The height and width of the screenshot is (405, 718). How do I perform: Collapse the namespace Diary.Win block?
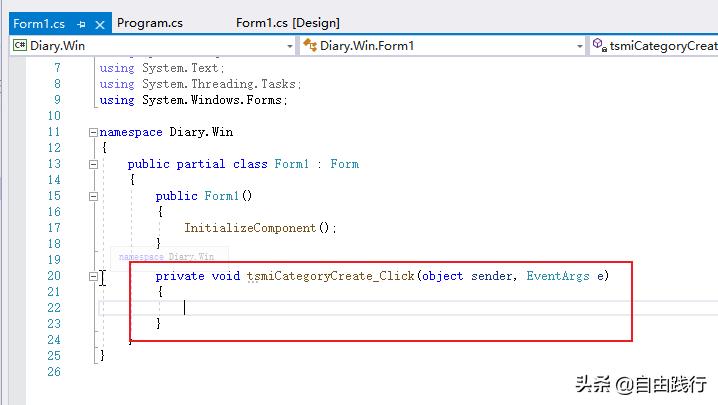pos(93,132)
